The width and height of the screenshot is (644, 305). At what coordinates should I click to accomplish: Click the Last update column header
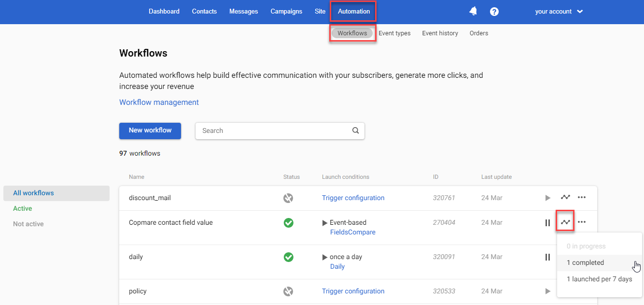pos(496,177)
